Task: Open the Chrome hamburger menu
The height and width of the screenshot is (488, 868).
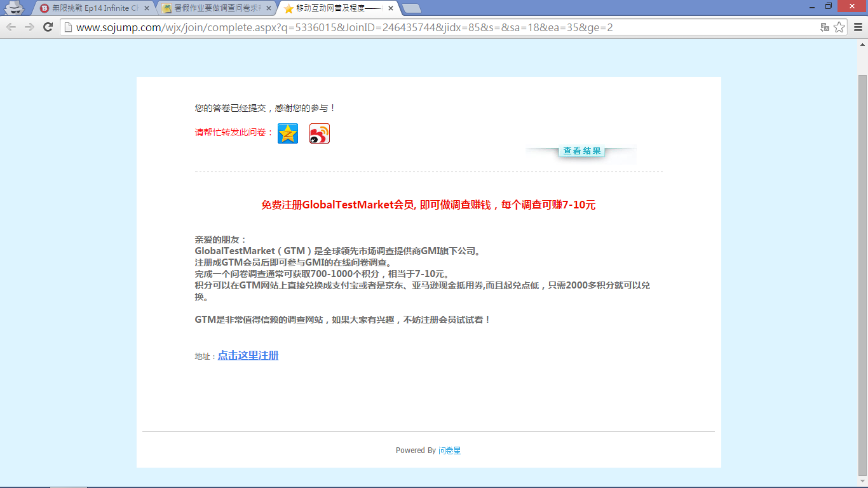Action: click(x=858, y=27)
